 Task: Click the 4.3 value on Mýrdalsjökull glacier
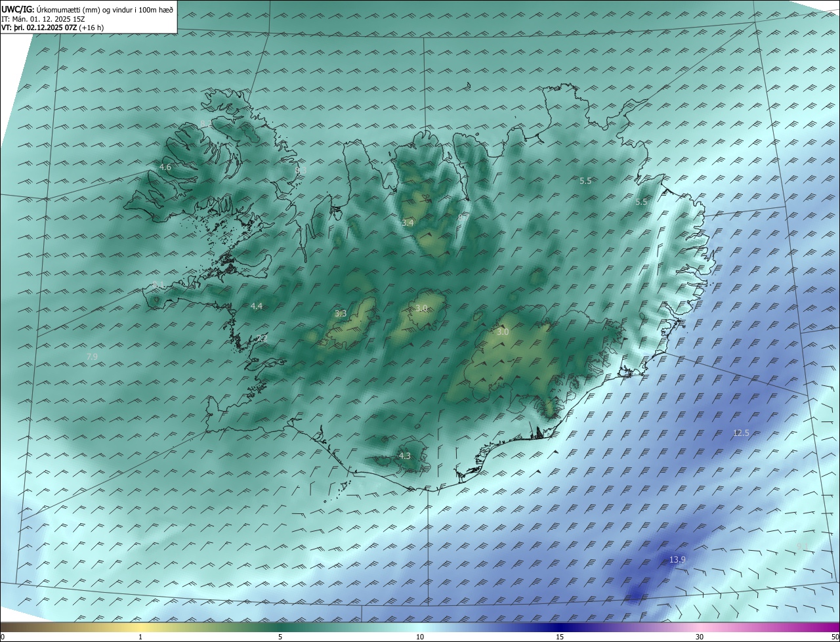405,456
